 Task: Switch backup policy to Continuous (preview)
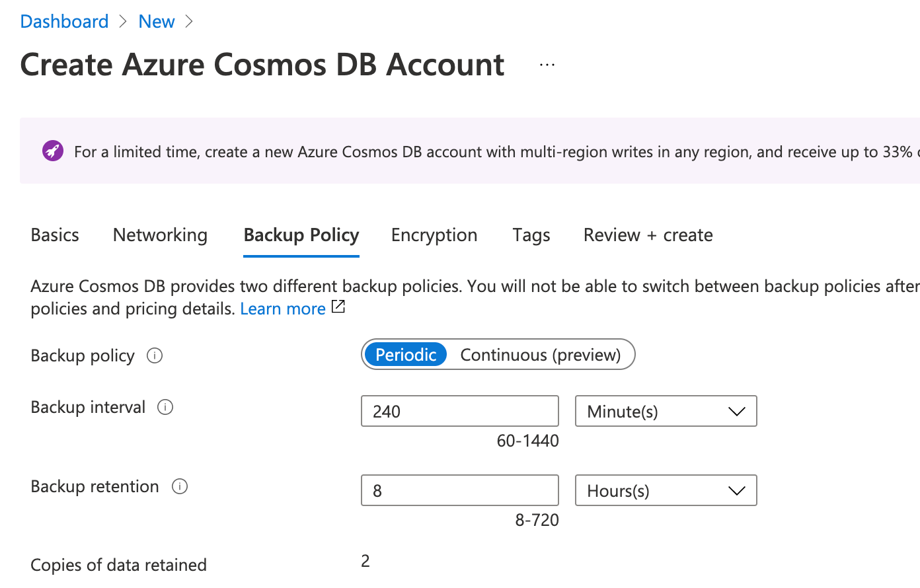[x=540, y=355]
